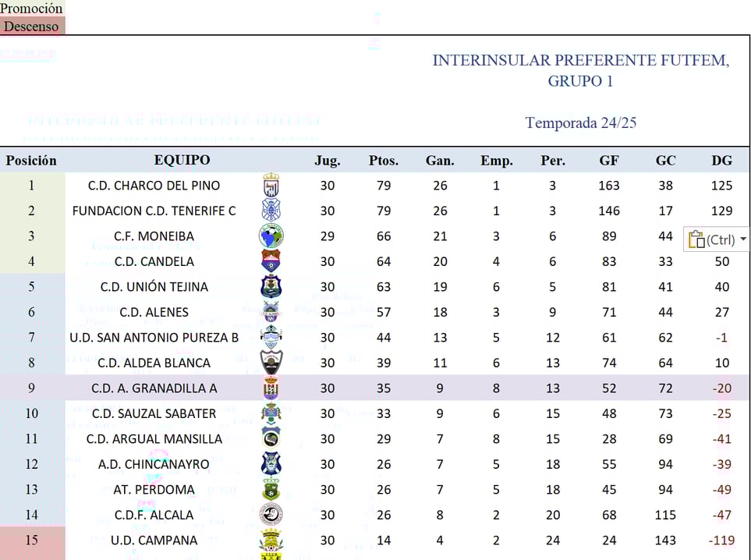
Task: Click the Ptos. column header
Action: pos(384,161)
